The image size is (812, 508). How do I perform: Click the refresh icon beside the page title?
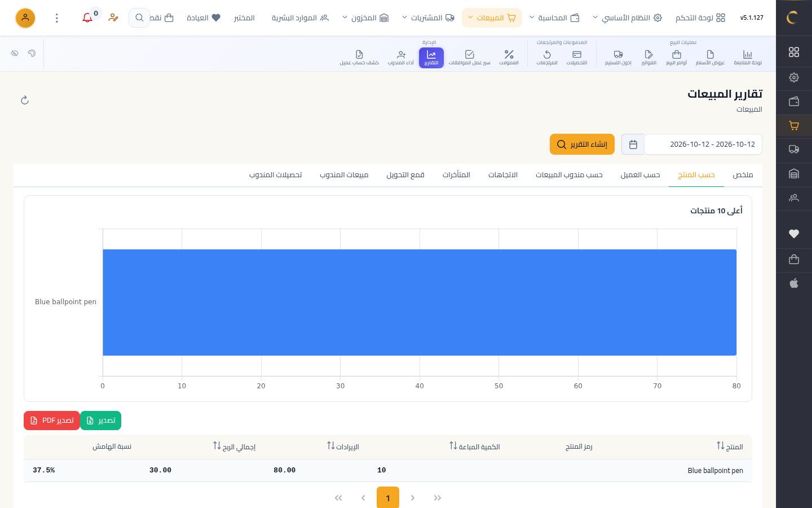(25, 100)
